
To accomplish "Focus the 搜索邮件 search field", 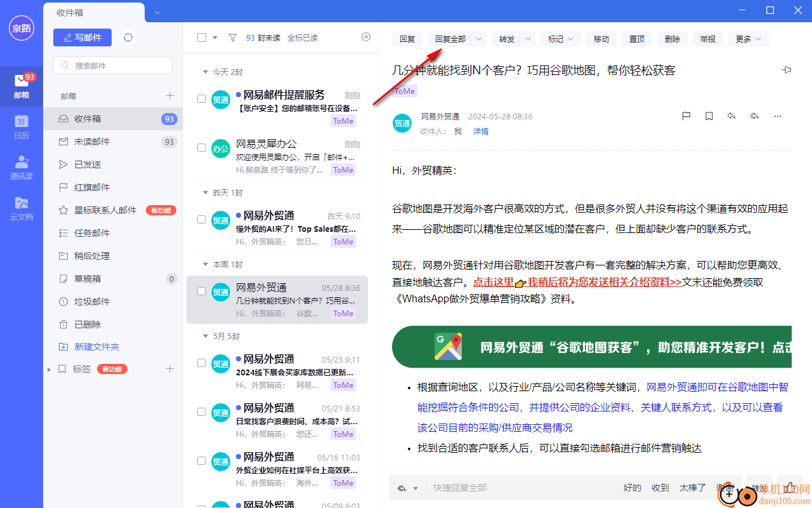I will [x=113, y=65].
